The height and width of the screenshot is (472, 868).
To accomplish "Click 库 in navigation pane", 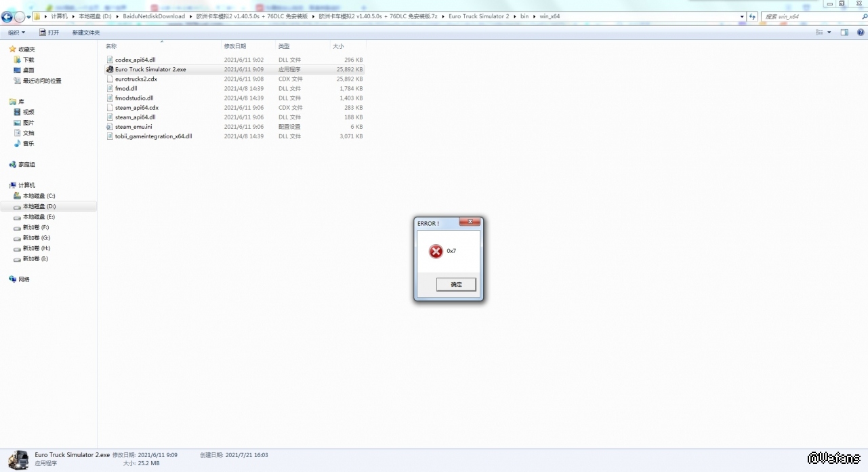I will 21,102.
